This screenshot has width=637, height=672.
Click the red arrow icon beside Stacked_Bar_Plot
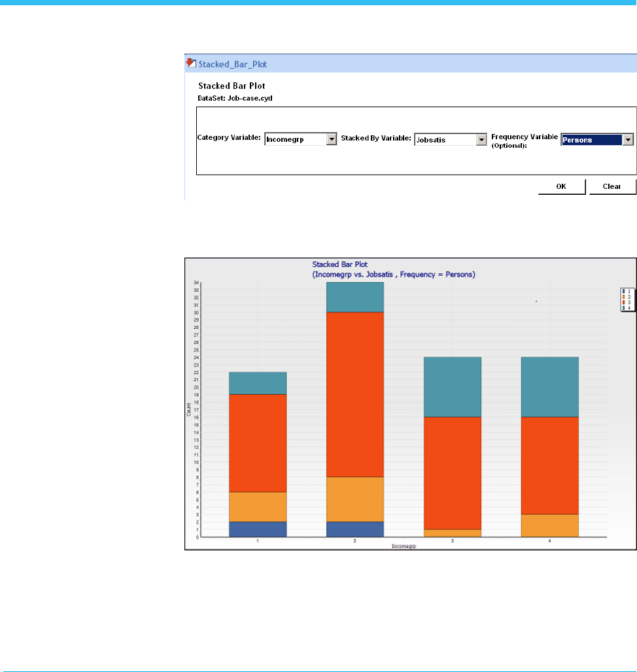click(190, 63)
